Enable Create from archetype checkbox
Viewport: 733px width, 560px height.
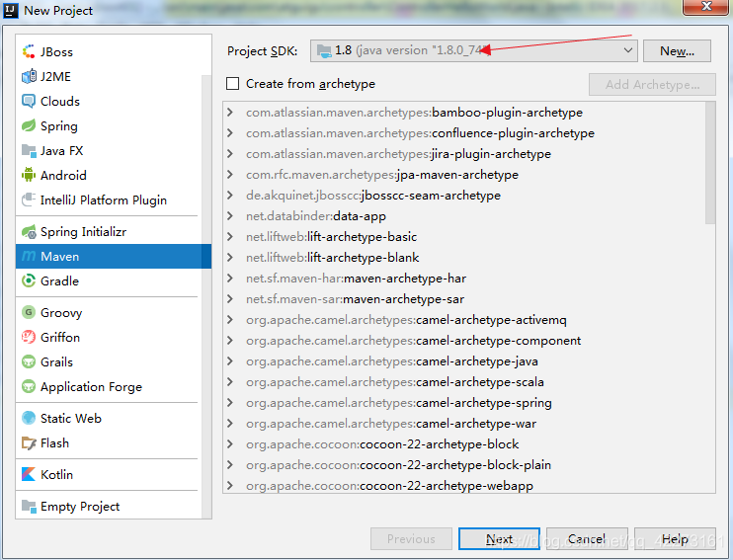(x=232, y=84)
